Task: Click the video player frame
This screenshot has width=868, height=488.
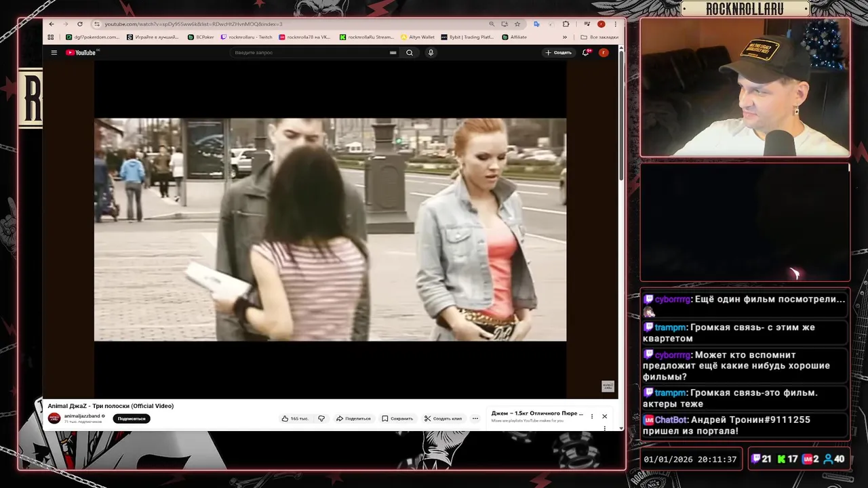Action: pos(330,230)
